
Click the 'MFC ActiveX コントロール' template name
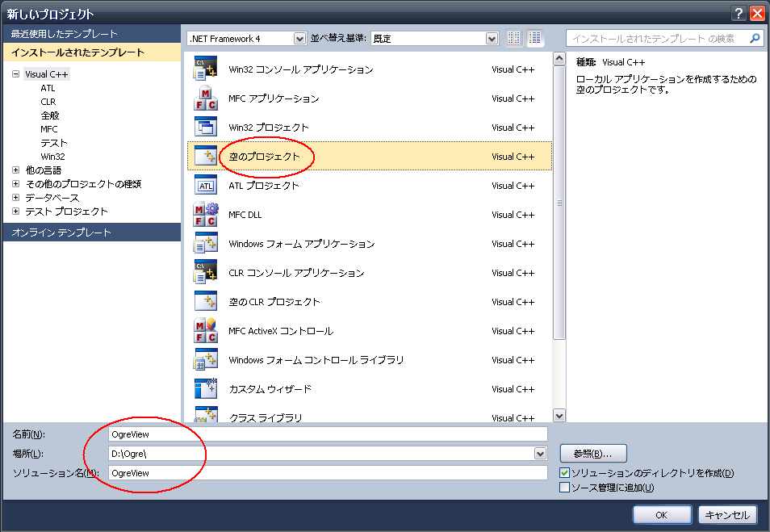(x=281, y=331)
